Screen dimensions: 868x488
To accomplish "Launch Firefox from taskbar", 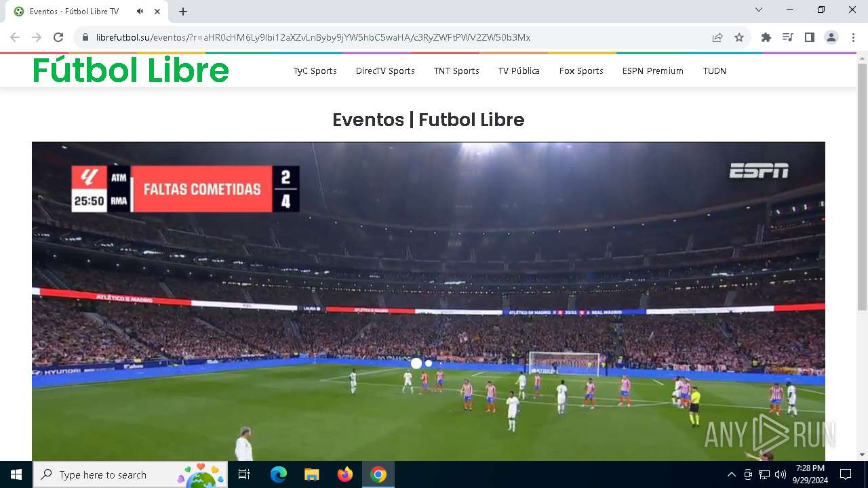I will coord(345,474).
